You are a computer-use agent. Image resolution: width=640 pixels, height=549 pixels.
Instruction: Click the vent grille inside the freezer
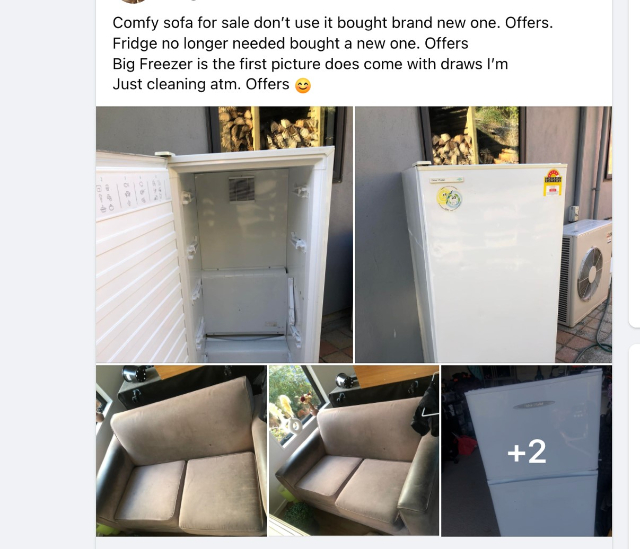pos(241,189)
